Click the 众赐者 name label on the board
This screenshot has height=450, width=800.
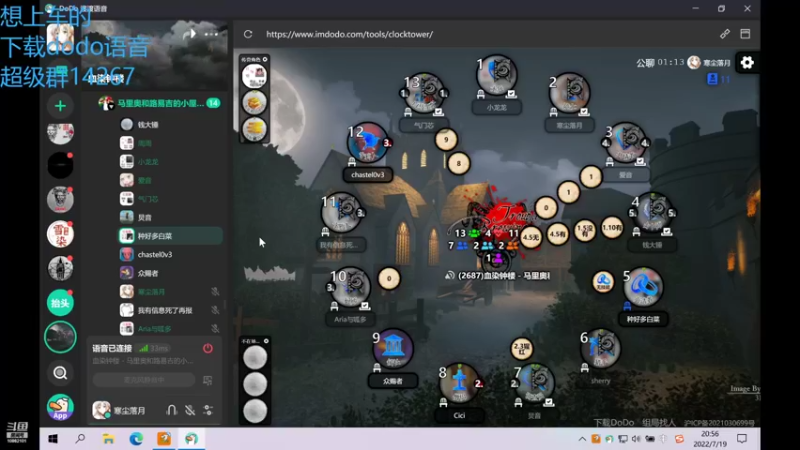[392, 381]
